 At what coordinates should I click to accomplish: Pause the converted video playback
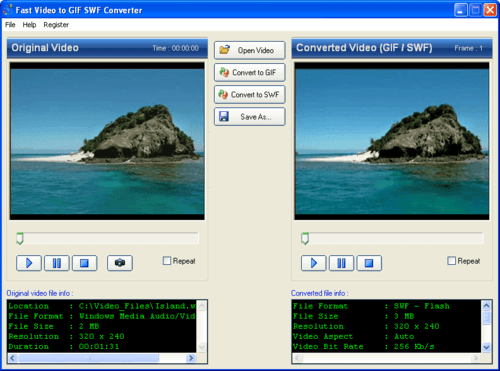341,263
